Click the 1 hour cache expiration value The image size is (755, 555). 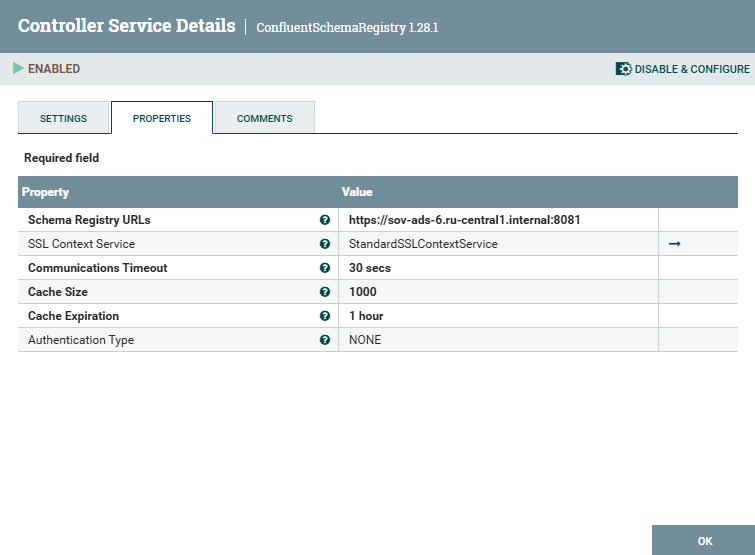click(x=366, y=316)
